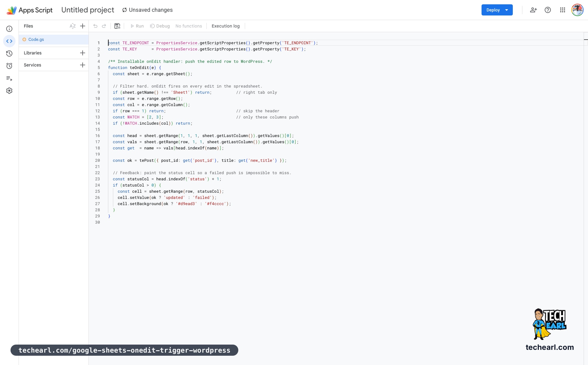Click the Undo arrow in toolbar

point(95,26)
